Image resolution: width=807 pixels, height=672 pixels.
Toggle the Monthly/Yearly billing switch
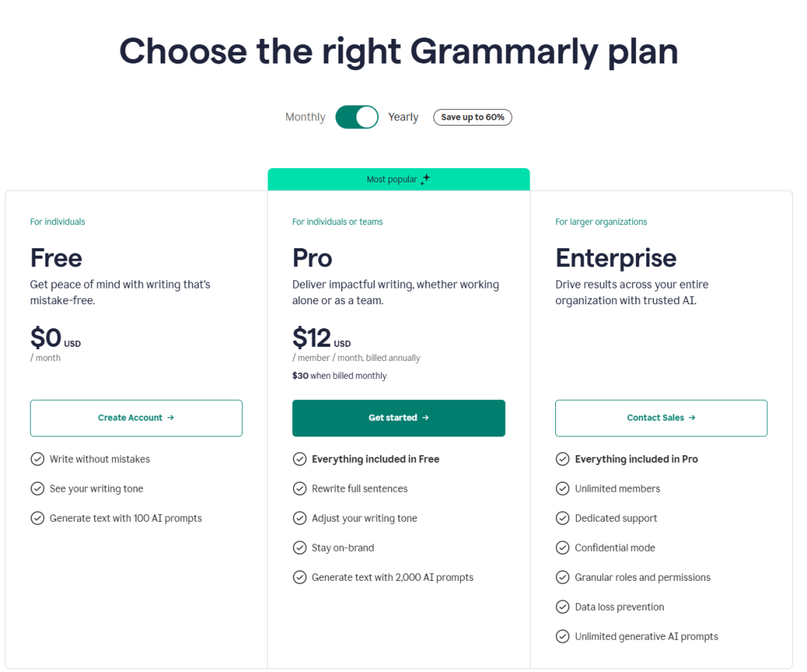click(356, 117)
